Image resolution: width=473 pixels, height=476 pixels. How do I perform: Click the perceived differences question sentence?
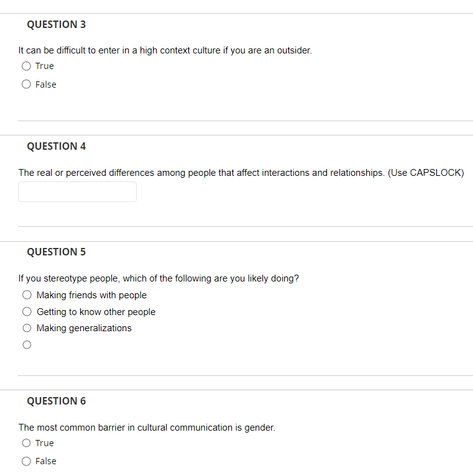click(241, 173)
